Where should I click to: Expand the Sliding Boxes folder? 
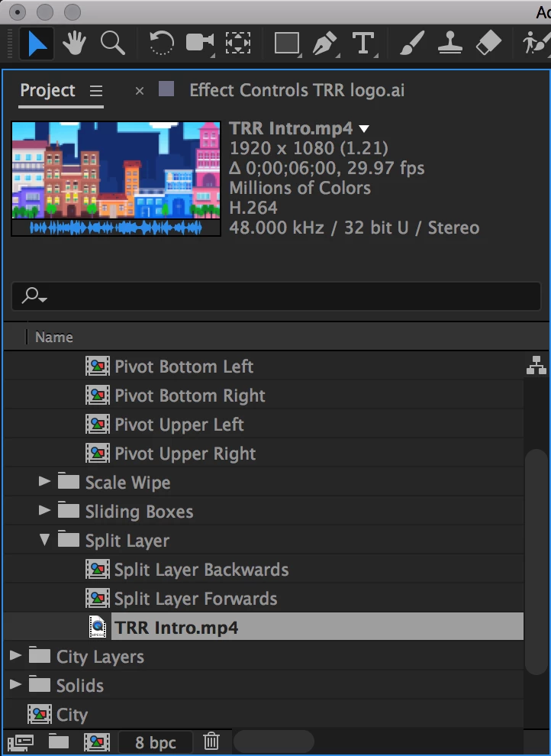point(44,510)
